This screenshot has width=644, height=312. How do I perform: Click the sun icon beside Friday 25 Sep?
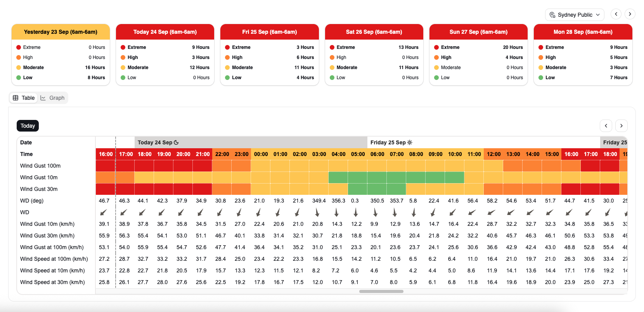click(x=410, y=142)
